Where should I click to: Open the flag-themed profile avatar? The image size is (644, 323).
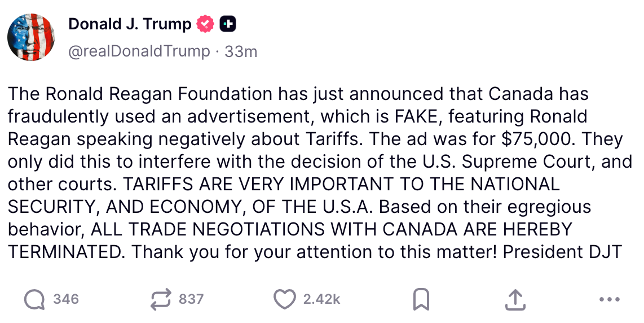pos(31,37)
